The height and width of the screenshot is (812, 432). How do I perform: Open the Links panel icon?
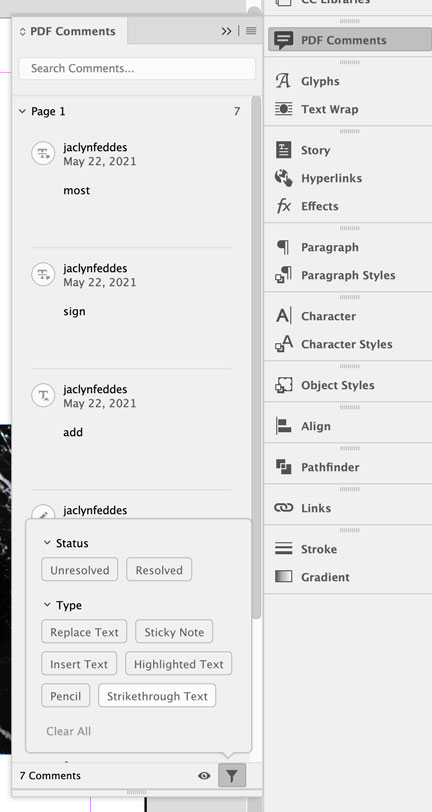(x=283, y=508)
